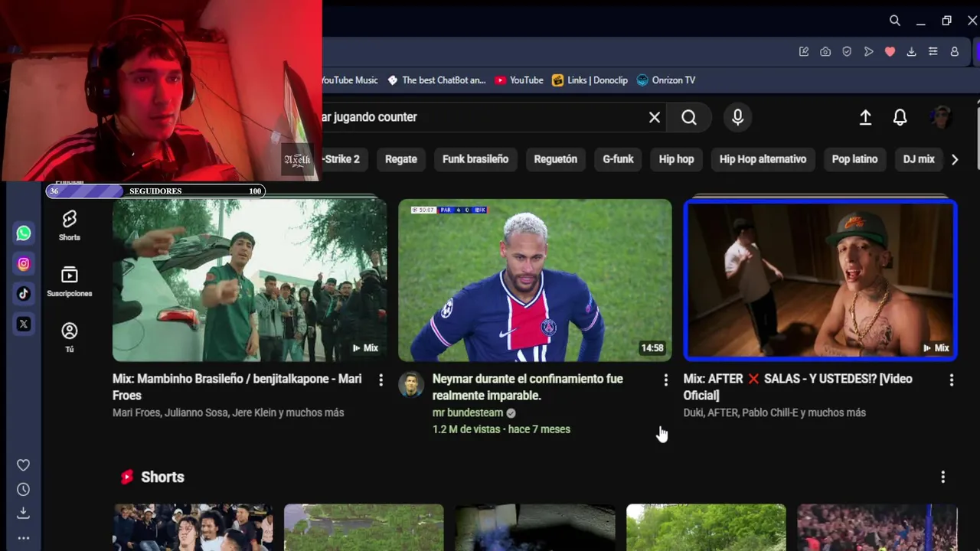Open the Tú profile section
This screenshot has width=980, height=551.
(x=70, y=337)
